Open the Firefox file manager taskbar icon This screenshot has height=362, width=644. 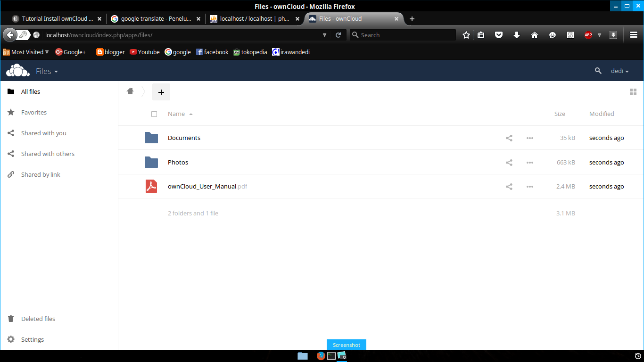(302, 356)
